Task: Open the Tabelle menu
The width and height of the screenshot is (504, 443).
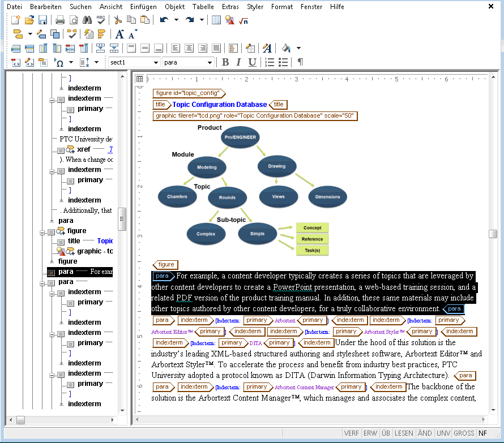Action: click(203, 7)
